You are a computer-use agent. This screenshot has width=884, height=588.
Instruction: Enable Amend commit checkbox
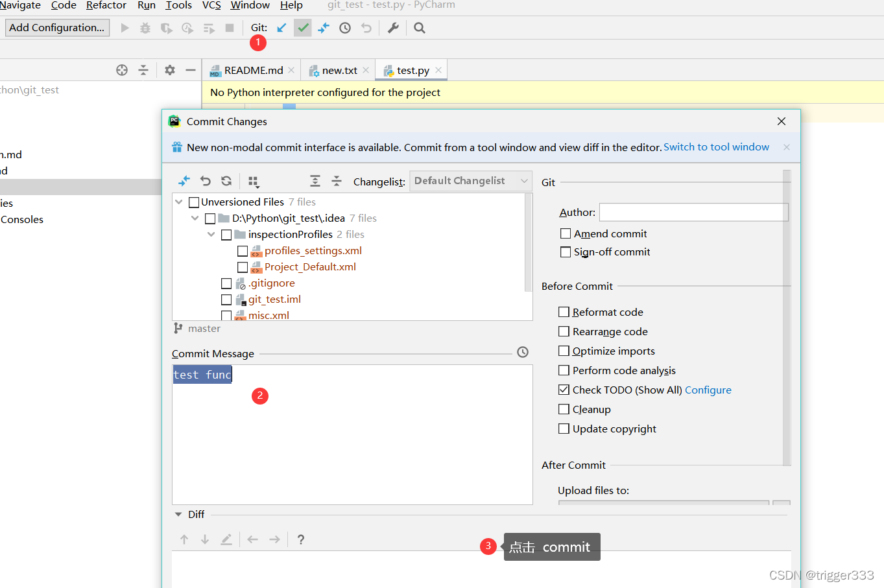pyautogui.click(x=566, y=233)
